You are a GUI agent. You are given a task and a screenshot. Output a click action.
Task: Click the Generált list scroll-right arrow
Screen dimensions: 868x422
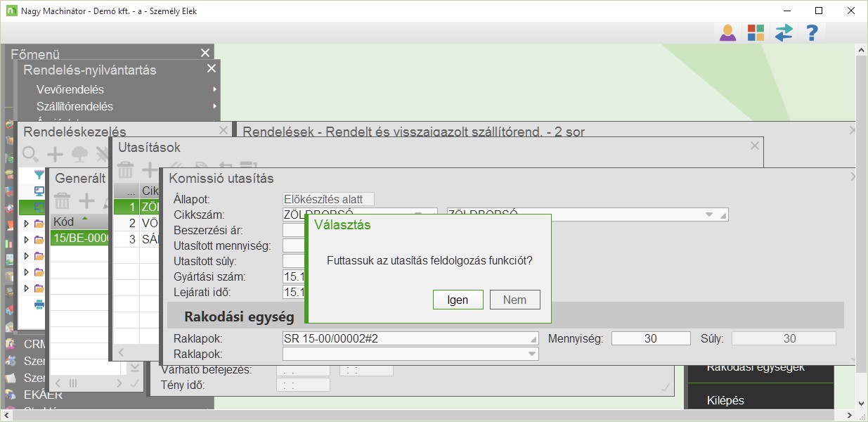(x=118, y=383)
